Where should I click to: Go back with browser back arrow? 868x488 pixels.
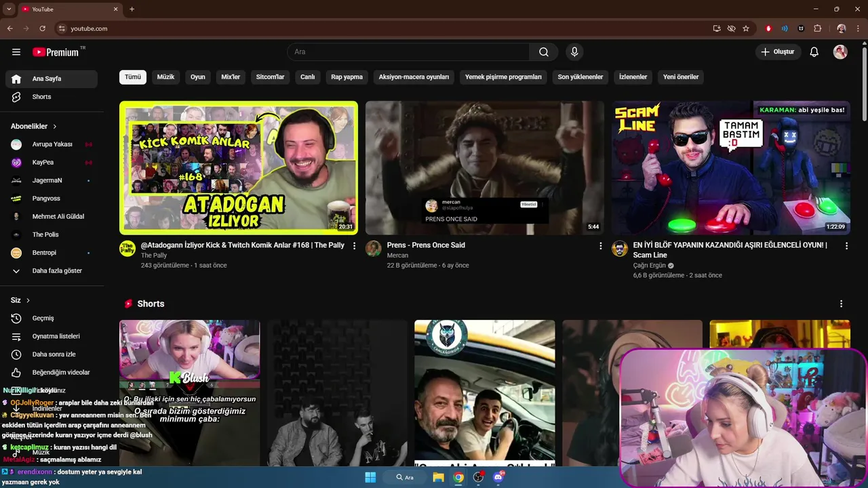(x=9, y=28)
